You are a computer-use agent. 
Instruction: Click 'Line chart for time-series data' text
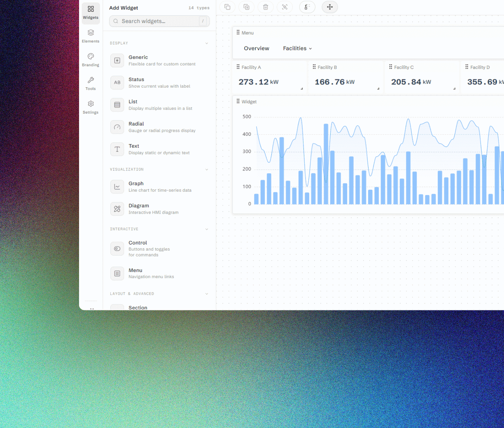[x=160, y=191]
